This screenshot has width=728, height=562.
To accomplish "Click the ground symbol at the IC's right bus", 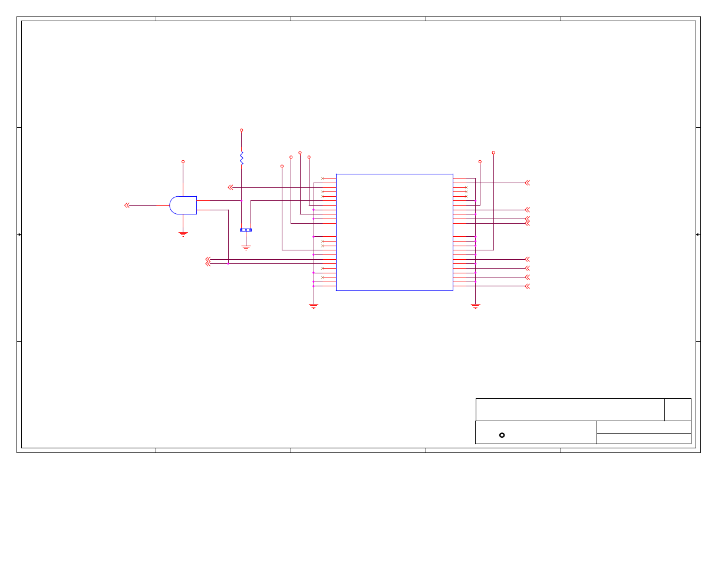I will tap(475, 306).
